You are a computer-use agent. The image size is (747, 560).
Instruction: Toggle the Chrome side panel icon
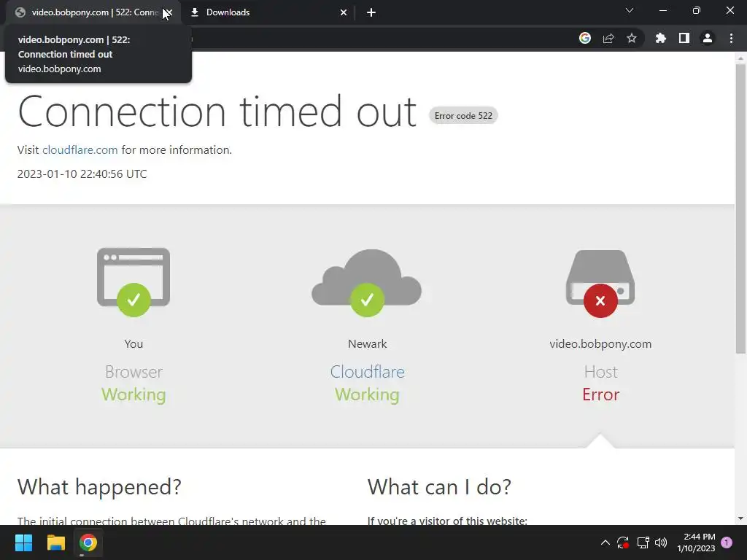click(x=684, y=38)
